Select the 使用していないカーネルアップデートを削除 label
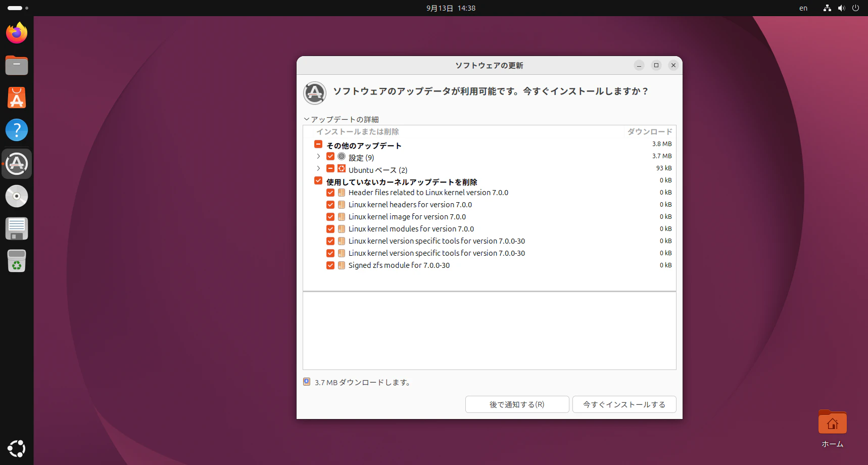868x465 pixels. pyautogui.click(x=402, y=182)
